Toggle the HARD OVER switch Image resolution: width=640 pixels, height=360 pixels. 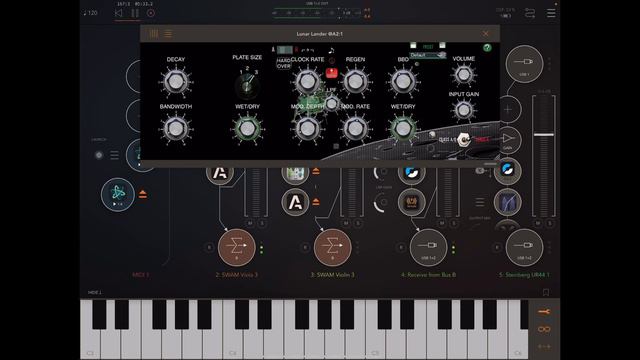[283, 63]
